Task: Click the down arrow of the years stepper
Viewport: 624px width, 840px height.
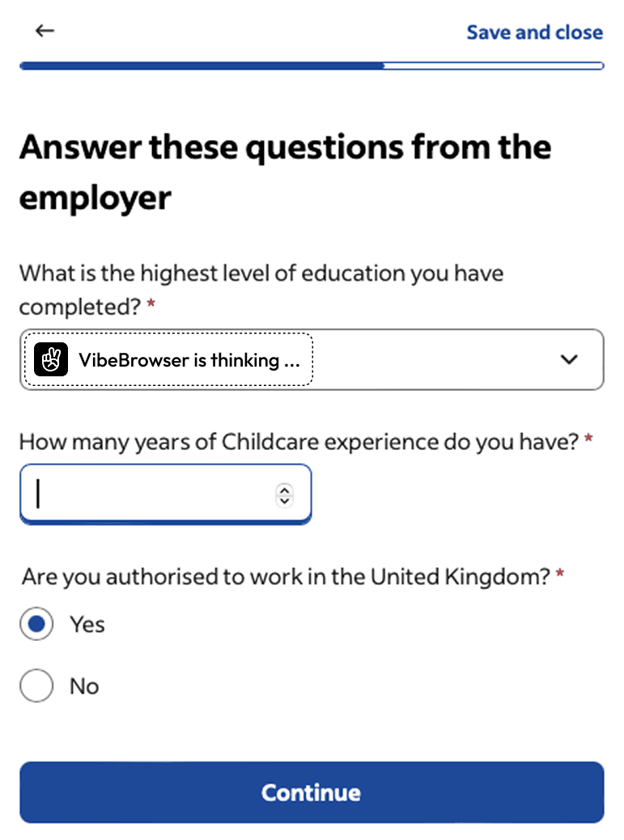Action: 284,500
